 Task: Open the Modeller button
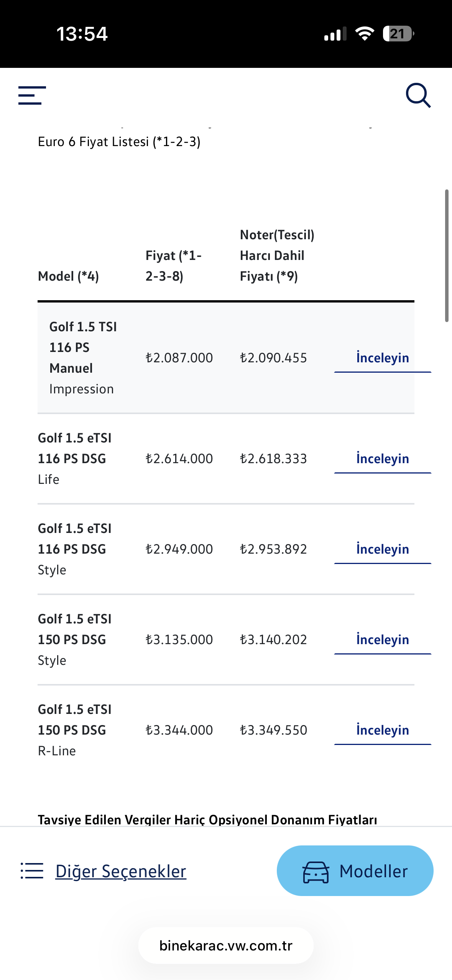pyautogui.click(x=355, y=871)
